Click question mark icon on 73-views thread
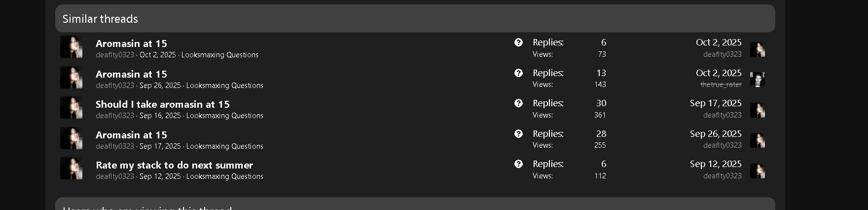868x210 pixels. click(x=518, y=42)
